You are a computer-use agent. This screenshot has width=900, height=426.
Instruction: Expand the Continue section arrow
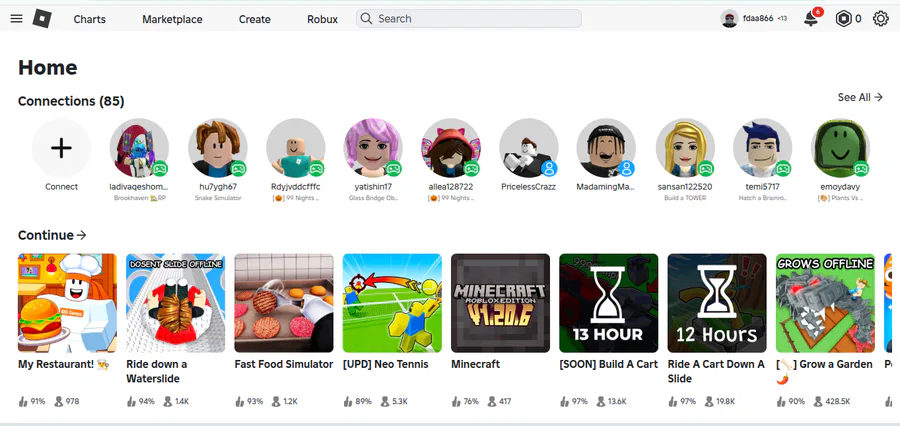pos(82,235)
